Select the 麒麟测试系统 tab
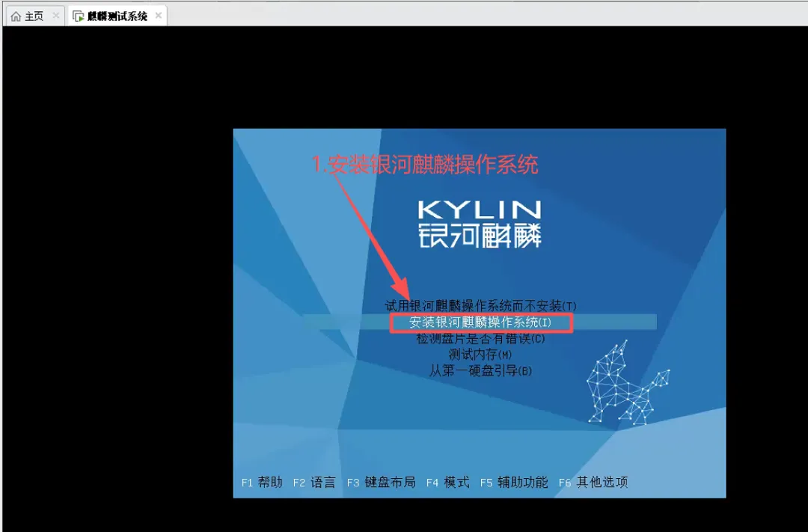This screenshot has width=808, height=532. 117,16
